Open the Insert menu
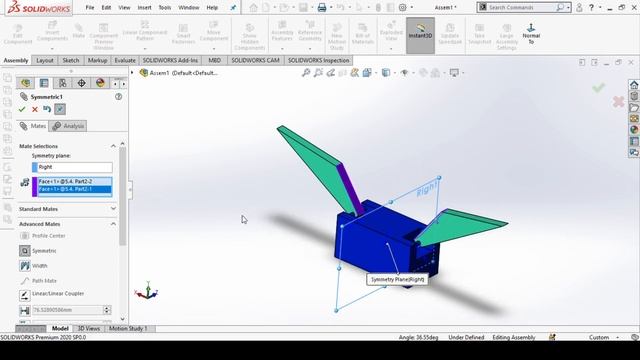The height and width of the screenshot is (360, 640). click(x=144, y=7)
